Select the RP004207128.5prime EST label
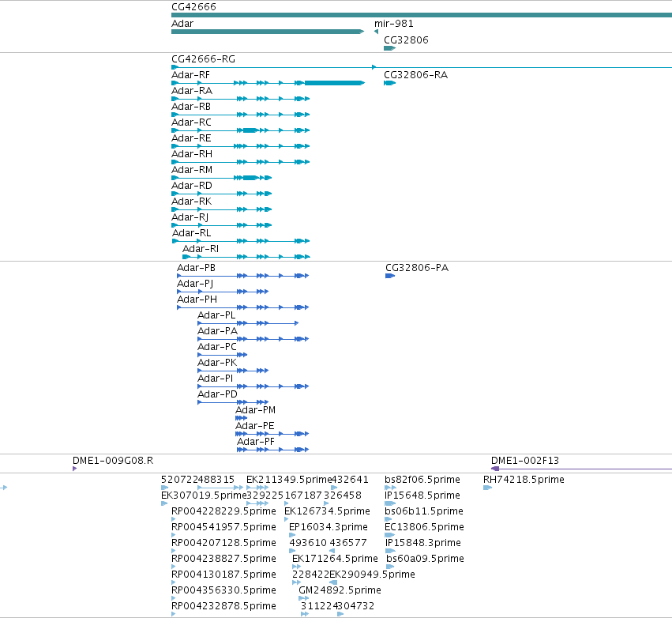 223,544
